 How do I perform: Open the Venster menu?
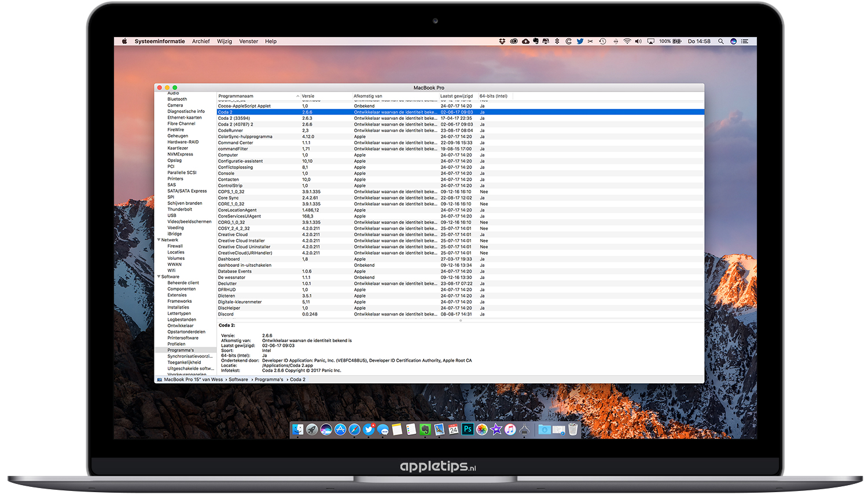point(249,41)
